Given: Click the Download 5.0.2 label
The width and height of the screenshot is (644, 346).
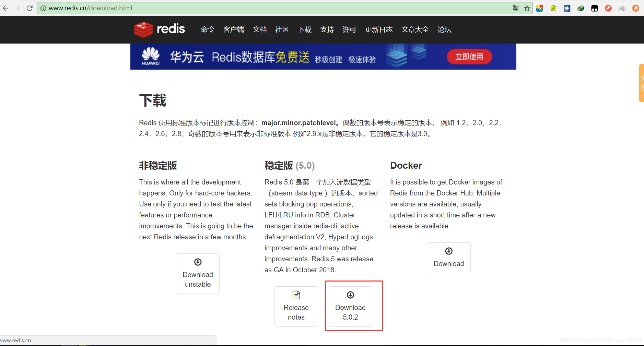Looking at the screenshot, I should click(x=350, y=312).
